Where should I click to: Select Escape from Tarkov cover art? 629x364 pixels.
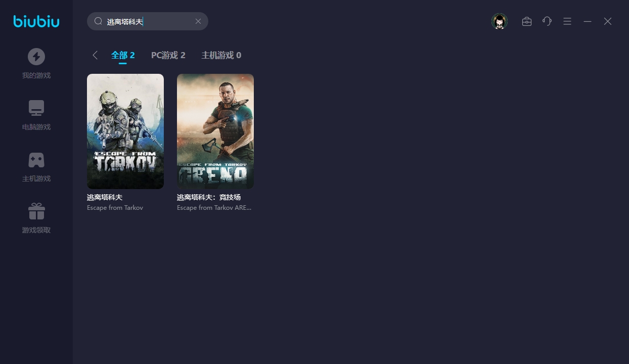125,131
